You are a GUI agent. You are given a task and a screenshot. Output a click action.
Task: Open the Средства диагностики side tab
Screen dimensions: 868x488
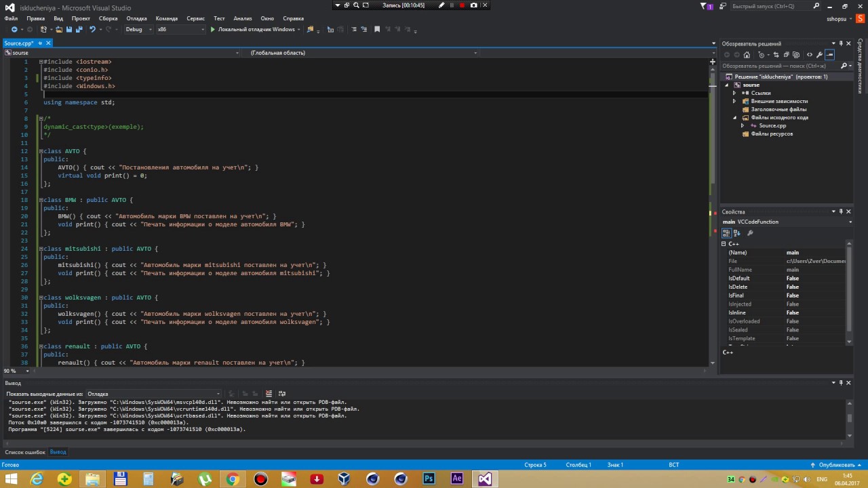pyautogui.click(x=860, y=66)
